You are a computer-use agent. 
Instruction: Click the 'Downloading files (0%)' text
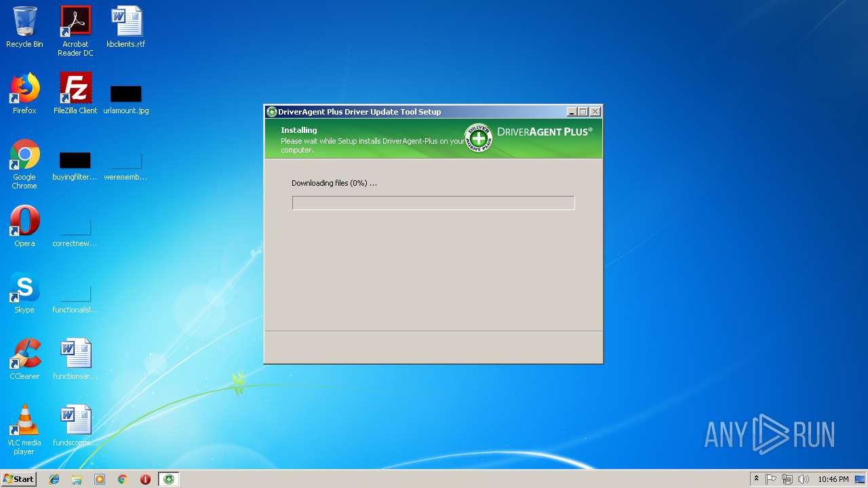click(x=334, y=183)
